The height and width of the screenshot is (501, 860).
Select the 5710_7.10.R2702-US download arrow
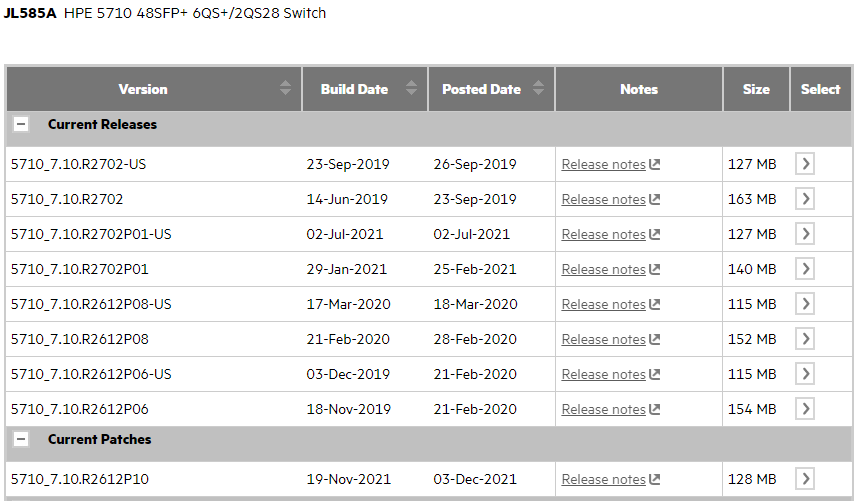click(x=805, y=164)
